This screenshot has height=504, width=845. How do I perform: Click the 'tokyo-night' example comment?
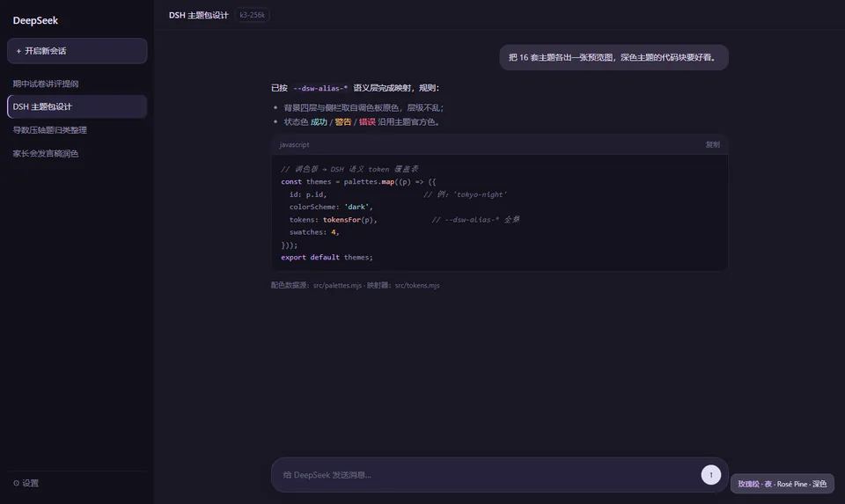click(x=465, y=194)
